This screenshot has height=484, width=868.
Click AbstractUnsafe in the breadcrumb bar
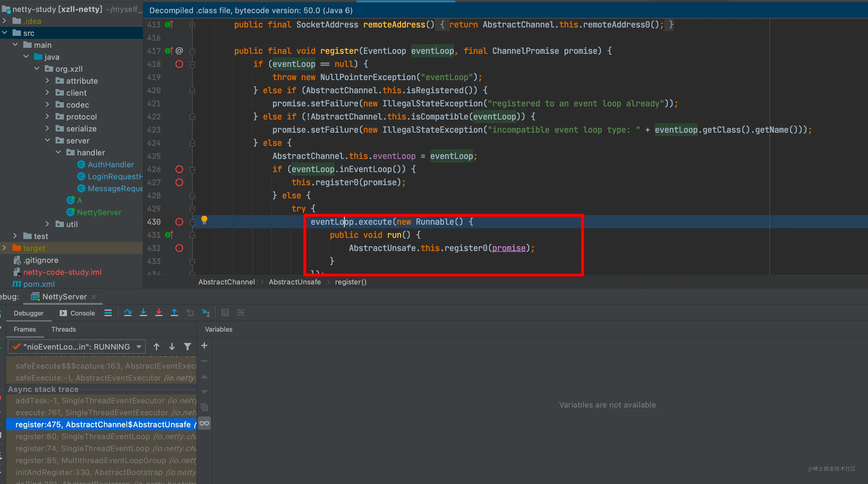point(295,282)
